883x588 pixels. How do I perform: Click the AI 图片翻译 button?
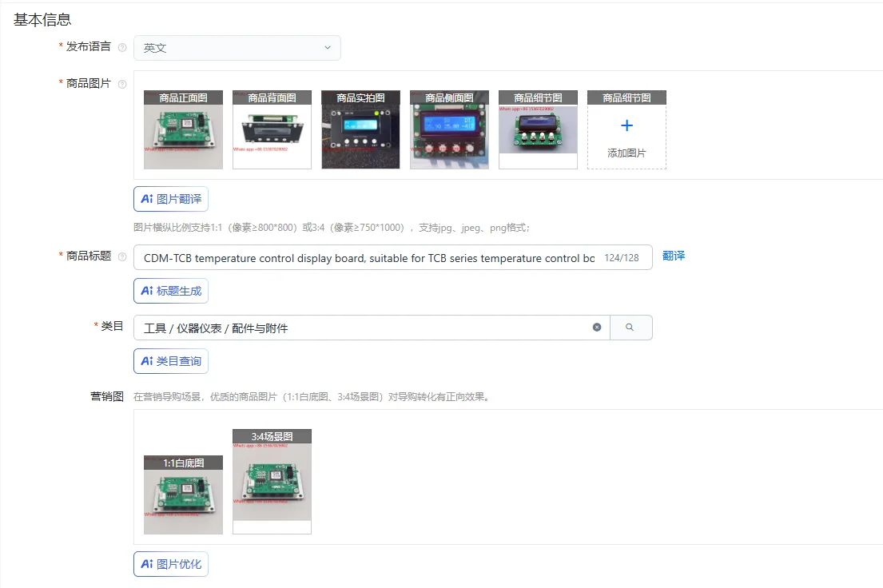[x=171, y=199]
